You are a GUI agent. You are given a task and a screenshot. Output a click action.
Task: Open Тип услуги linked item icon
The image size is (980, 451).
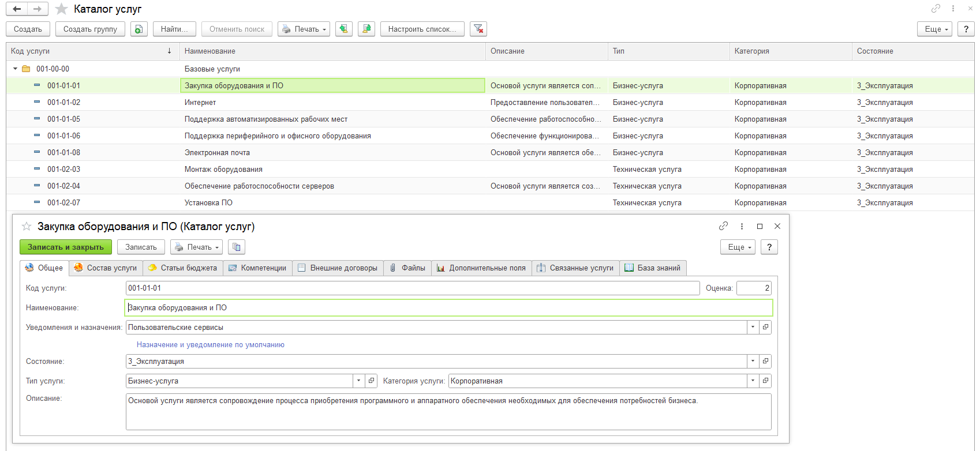pyautogui.click(x=371, y=381)
